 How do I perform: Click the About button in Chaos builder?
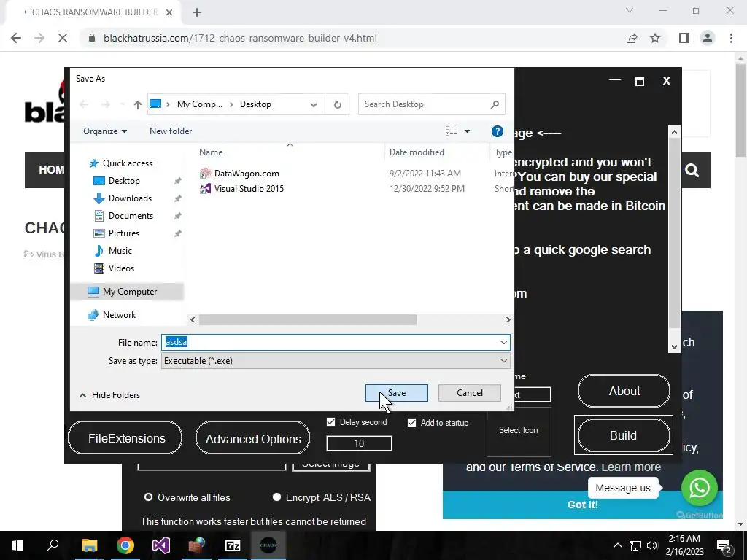click(x=624, y=391)
